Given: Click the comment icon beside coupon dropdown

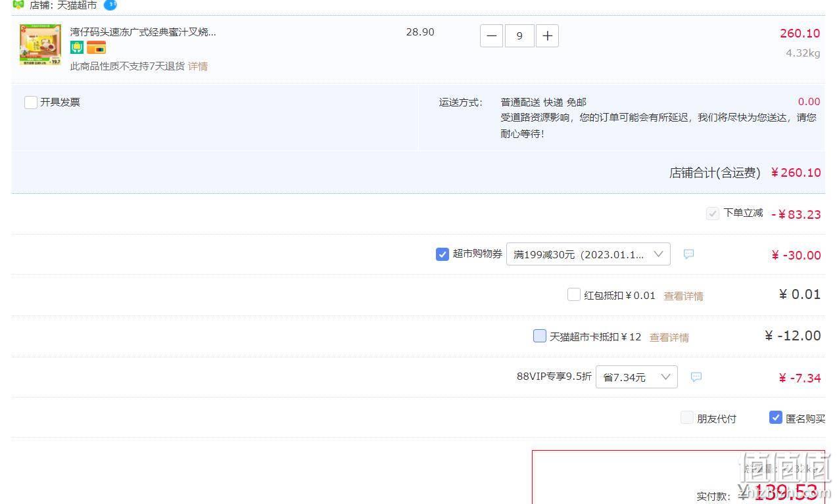Looking at the screenshot, I should tap(688, 254).
